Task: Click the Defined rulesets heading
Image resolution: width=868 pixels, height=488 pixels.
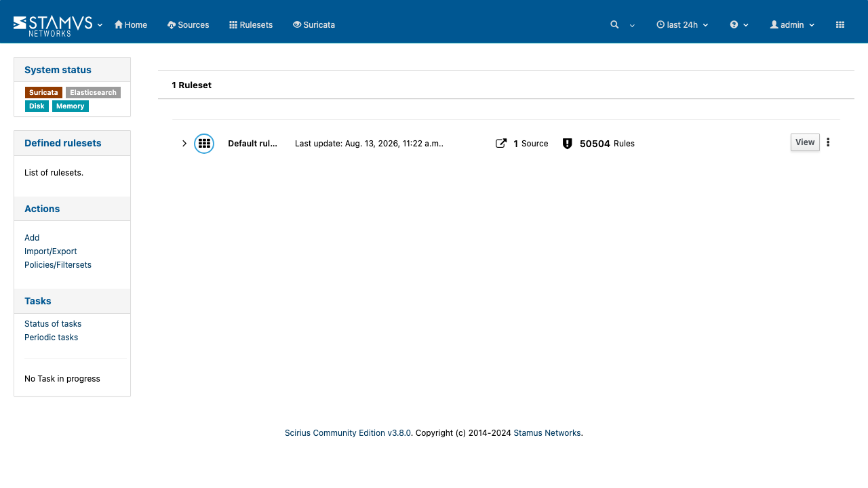Action: [x=63, y=143]
